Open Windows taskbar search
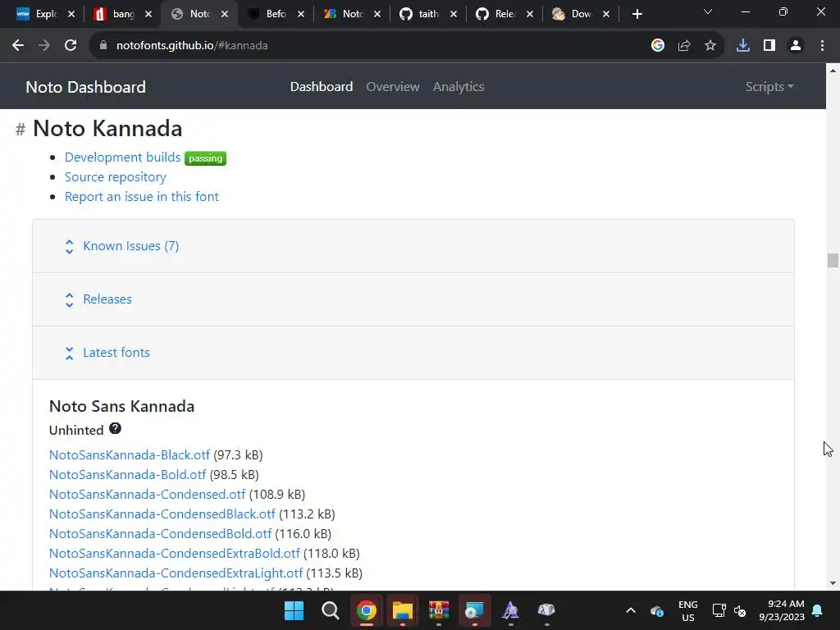 click(331, 610)
